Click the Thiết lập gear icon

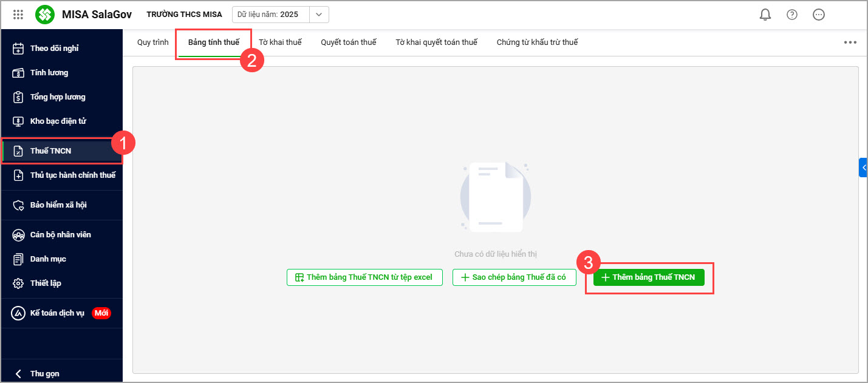tap(18, 283)
